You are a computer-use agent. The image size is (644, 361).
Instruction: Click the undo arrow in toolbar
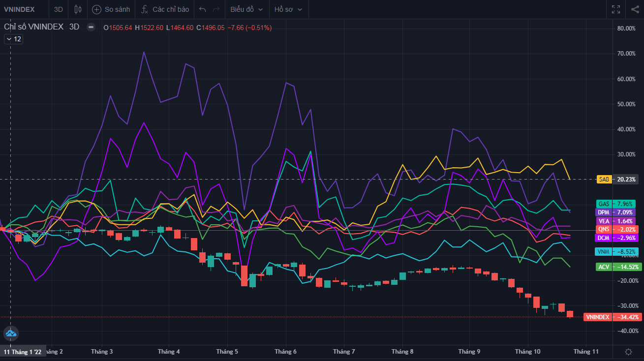pos(203,9)
